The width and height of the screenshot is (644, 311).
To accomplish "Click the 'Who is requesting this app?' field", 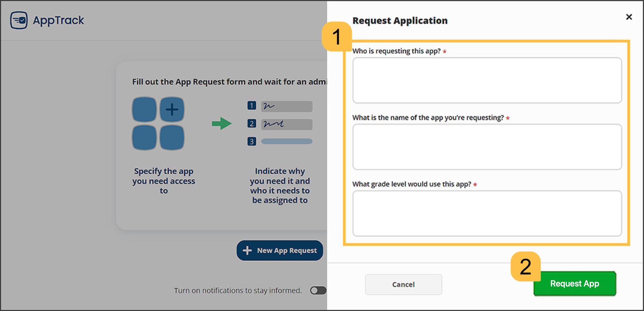I will click(x=487, y=80).
